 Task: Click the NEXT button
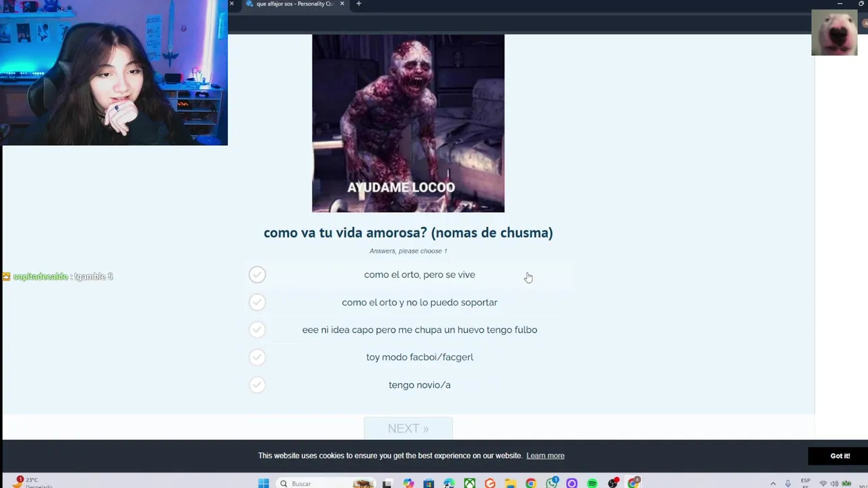click(x=408, y=428)
